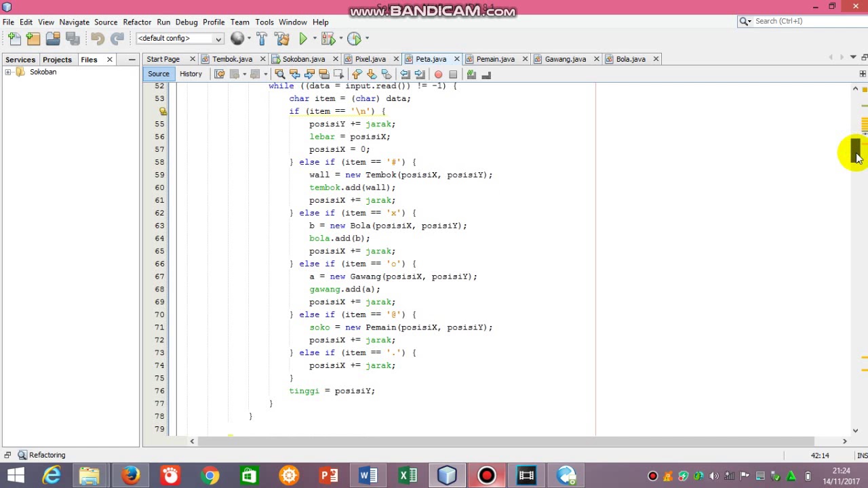The image size is (868, 488).
Task: Switch to the Tembok.java tab
Action: [232, 59]
